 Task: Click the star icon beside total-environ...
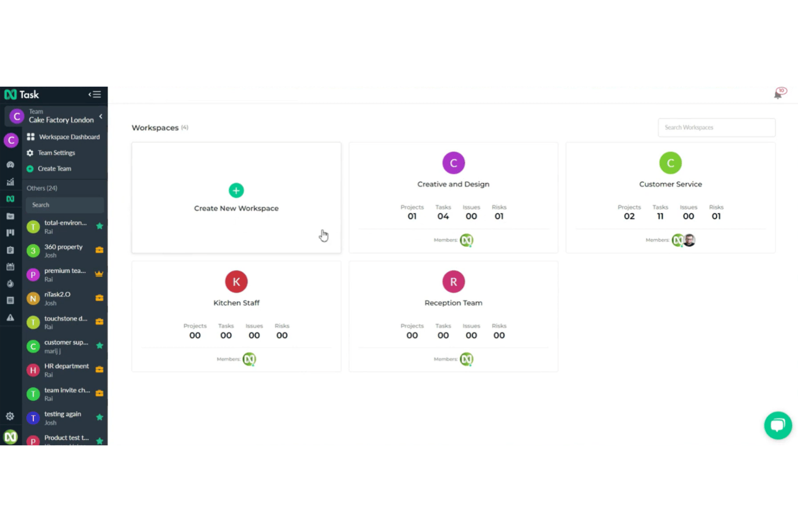(x=99, y=226)
